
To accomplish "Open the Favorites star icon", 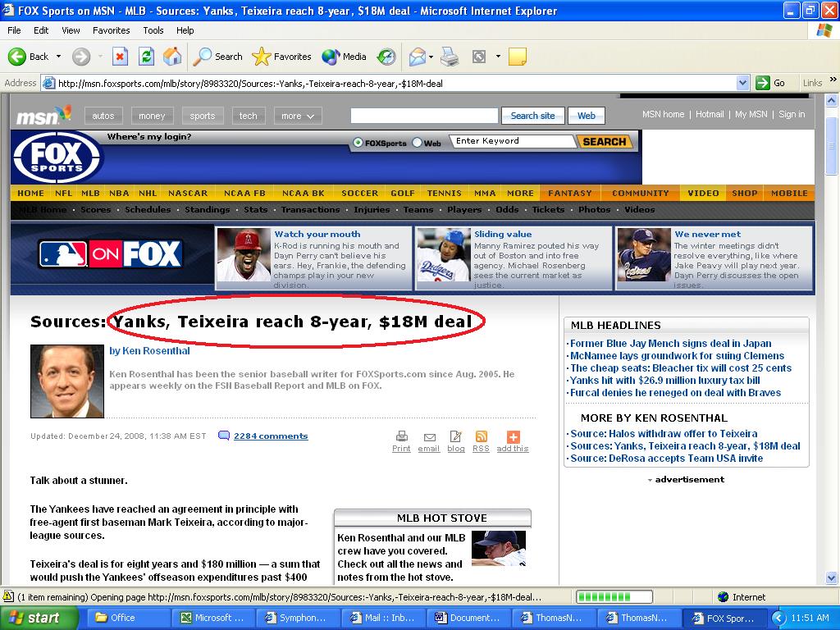I will (x=262, y=57).
